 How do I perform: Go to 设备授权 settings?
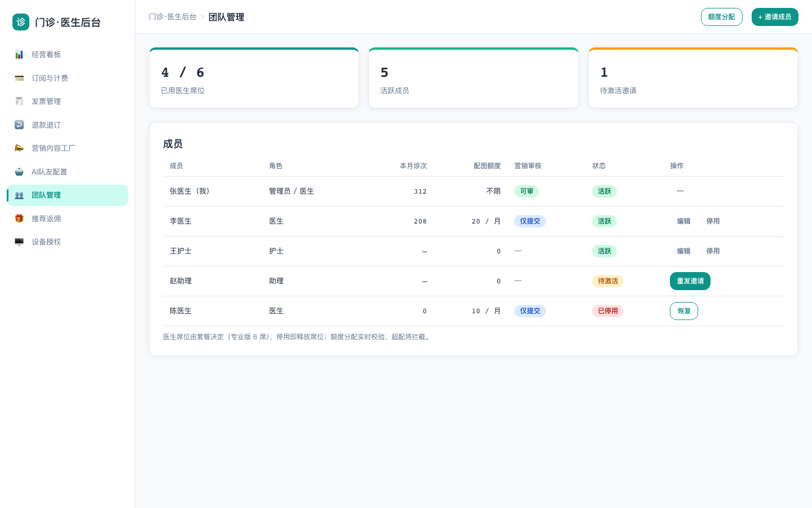point(68,242)
